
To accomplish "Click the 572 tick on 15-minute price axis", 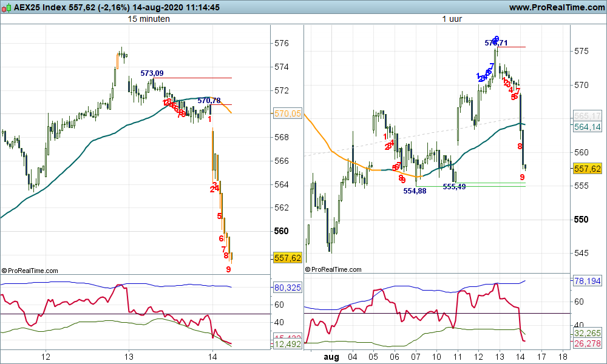I will coord(282,90).
